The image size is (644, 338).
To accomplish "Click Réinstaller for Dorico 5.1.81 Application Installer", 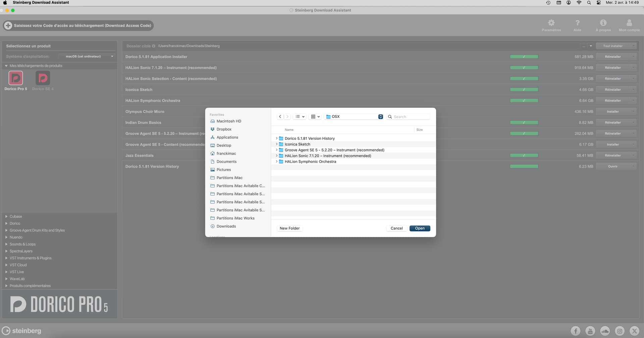I will (x=612, y=57).
